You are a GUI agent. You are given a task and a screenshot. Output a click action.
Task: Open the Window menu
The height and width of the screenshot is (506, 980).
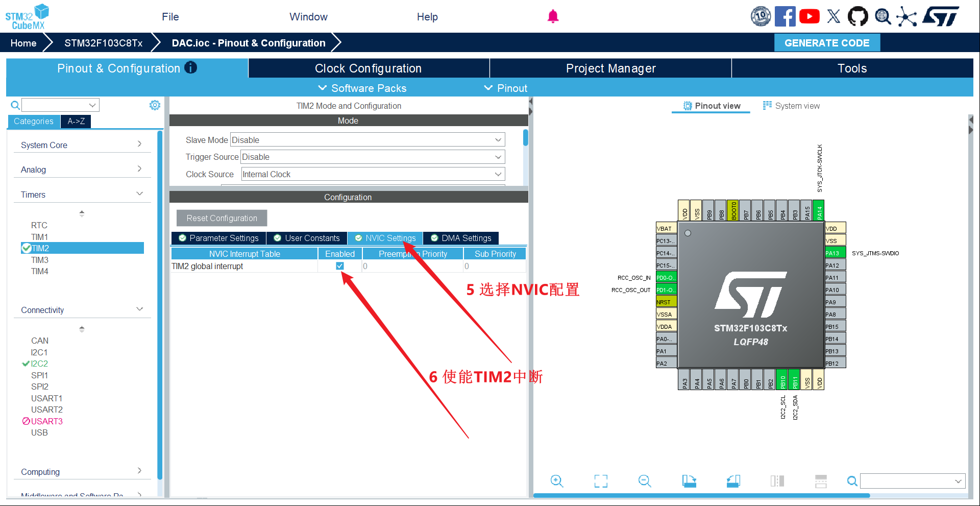point(308,17)
